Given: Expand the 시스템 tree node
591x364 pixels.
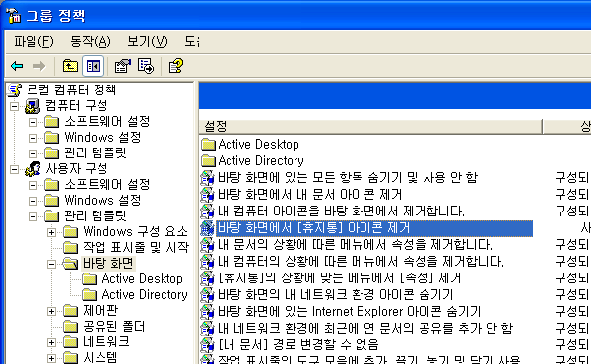Looking at the screenshot, I should [x=51, y=358].
